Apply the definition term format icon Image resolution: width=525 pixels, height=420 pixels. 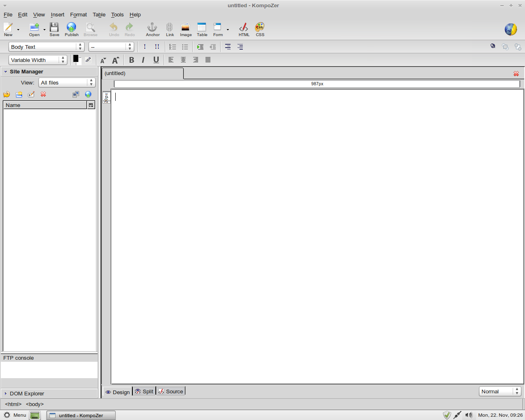tap(228, 47)
